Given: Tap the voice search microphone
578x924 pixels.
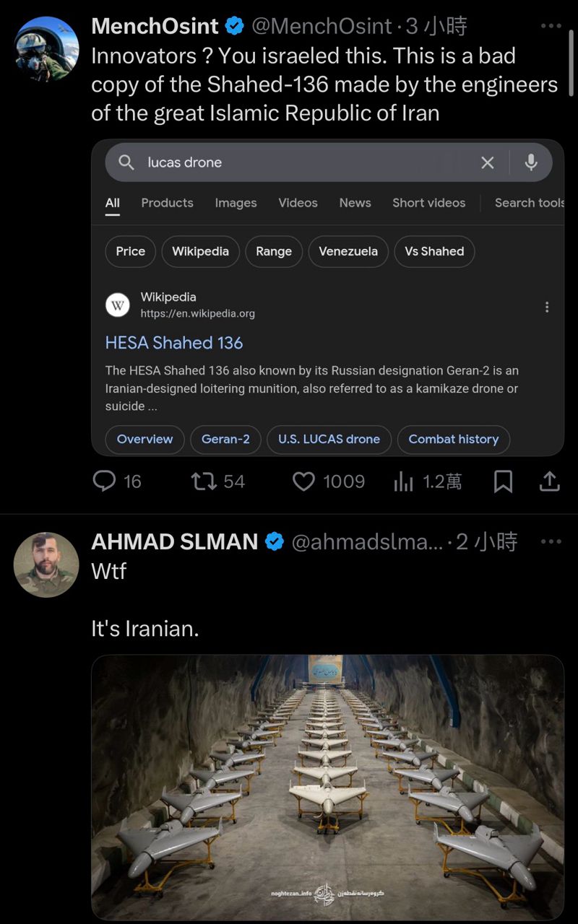Looking at the screenshot, I should pos(531,162).
